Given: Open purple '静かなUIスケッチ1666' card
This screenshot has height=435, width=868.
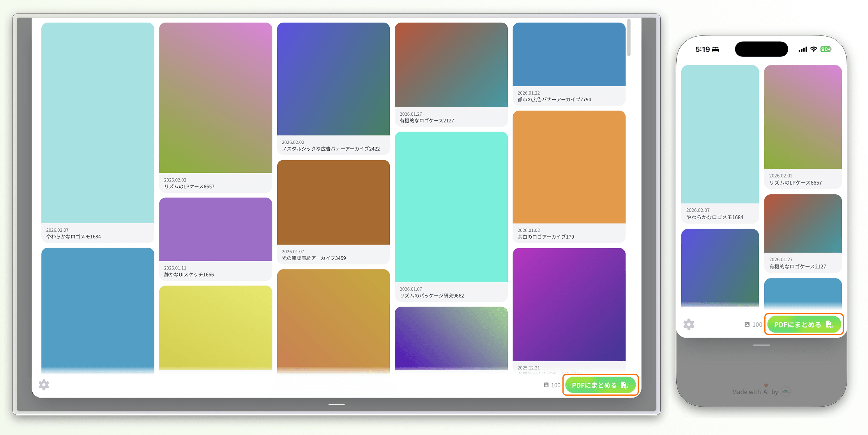Looking at the screenshot, I should [215, 229].
